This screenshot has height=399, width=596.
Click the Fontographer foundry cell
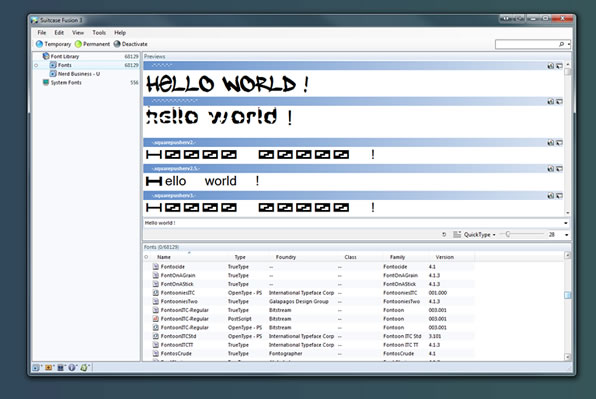(285, 353)
